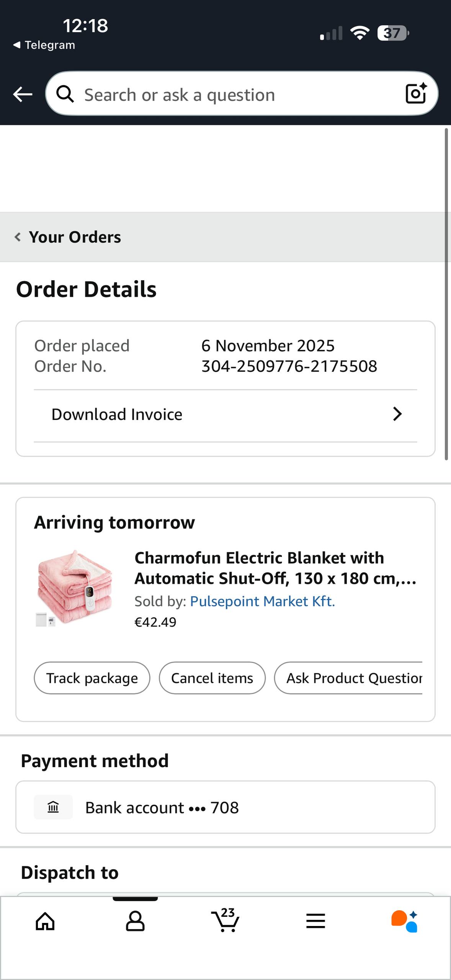Expand Download Invoice chevron
The width and height of the screenshot is (451, 980).
[397, 414]
